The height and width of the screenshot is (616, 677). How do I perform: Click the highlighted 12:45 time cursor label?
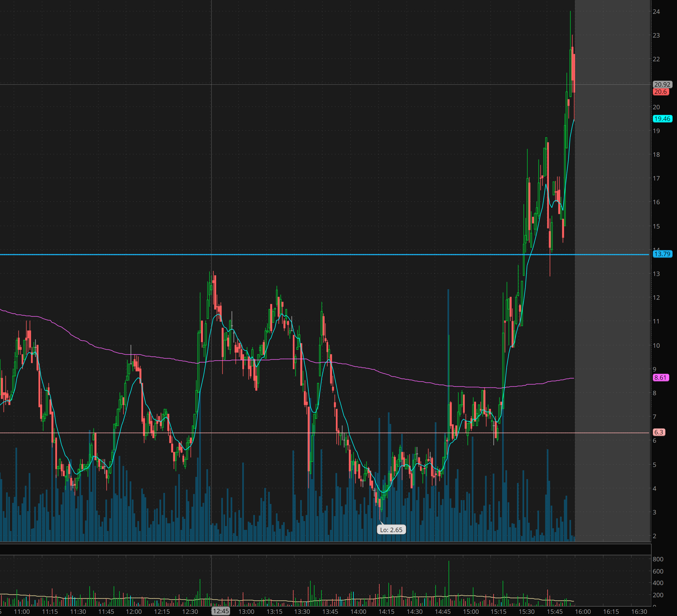[221, 611]
